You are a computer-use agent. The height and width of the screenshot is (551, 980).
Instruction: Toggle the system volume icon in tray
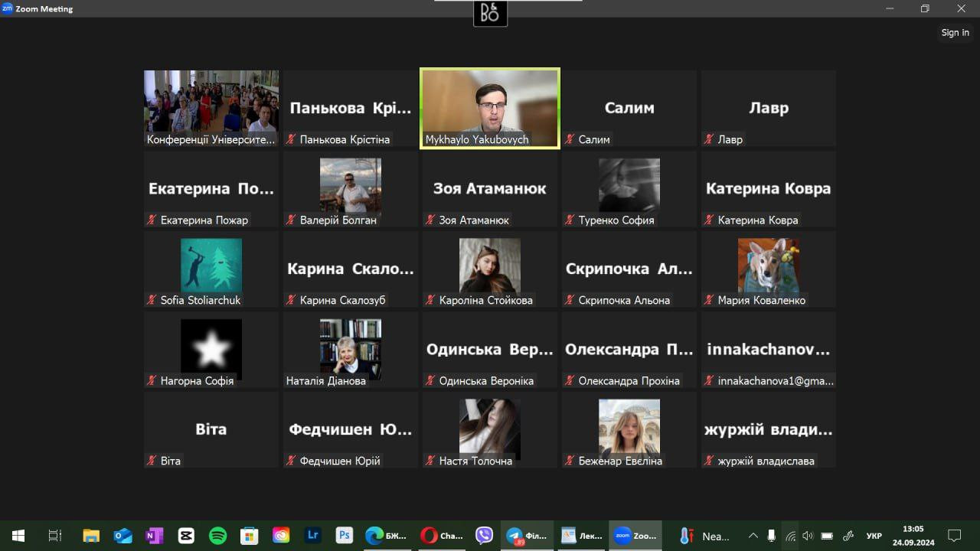808,536
